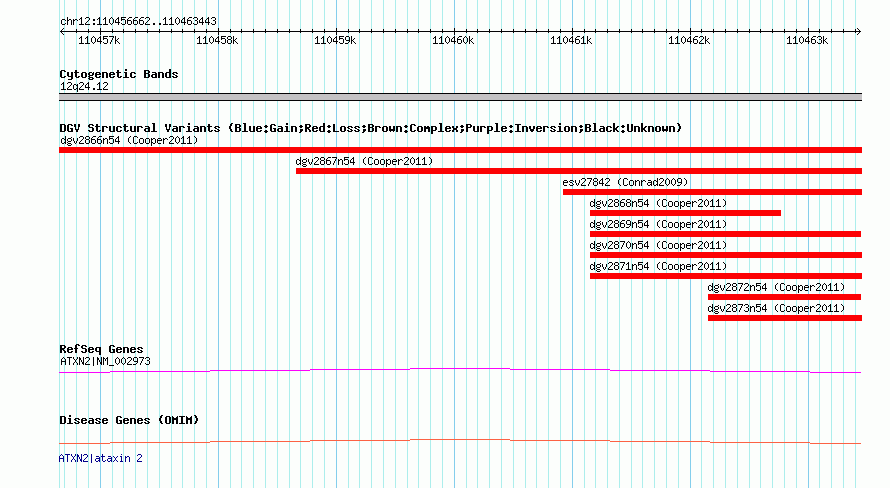Click the magenta ATXN2 RefSeq gene line

tap(460, 370)
